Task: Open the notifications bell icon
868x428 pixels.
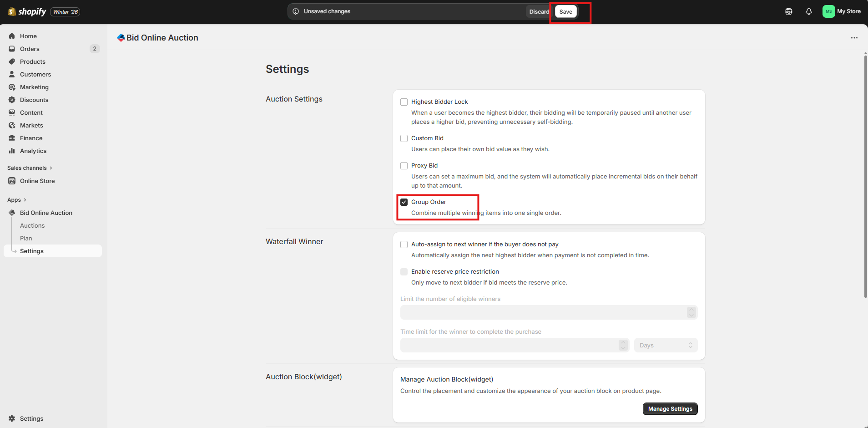Action: pyautogui.click(x=808, y=11)
